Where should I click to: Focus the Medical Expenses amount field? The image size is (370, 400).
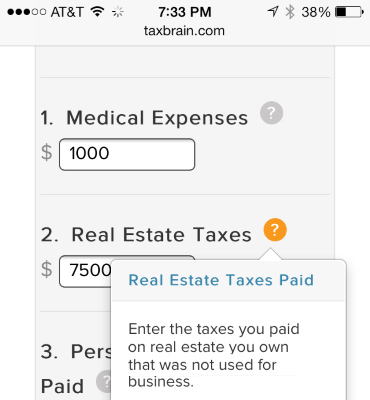[127, 154]
